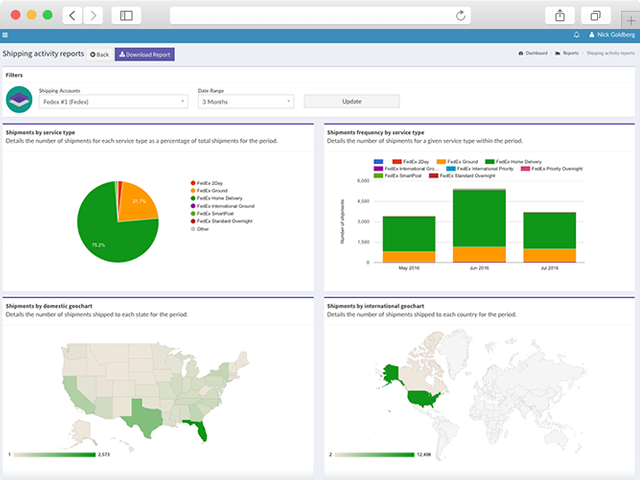
Task: Open a new tab with plus icon
Action: (631, 20)
